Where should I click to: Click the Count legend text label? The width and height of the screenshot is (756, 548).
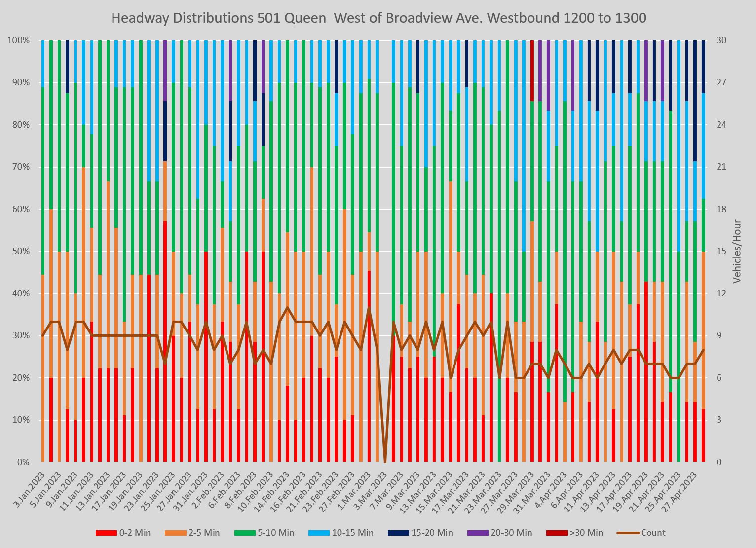[653, 533]
